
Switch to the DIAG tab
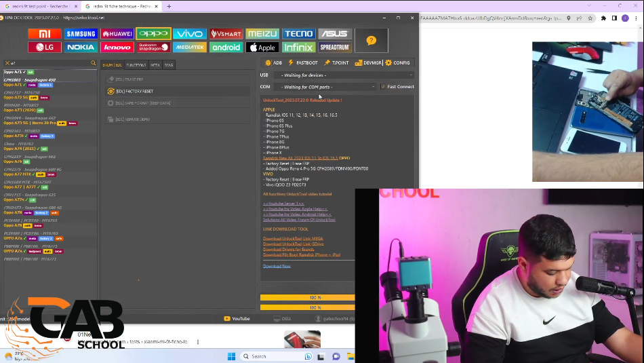click(x=169, y=65)
